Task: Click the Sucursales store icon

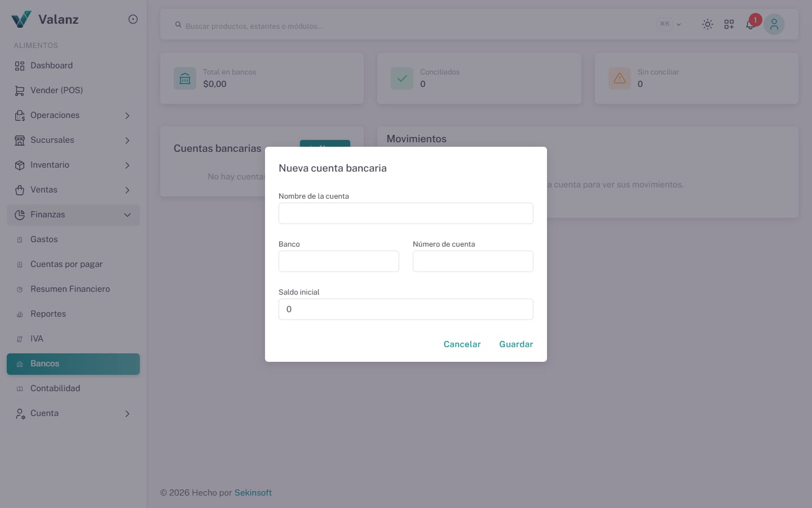Action: 20,141
